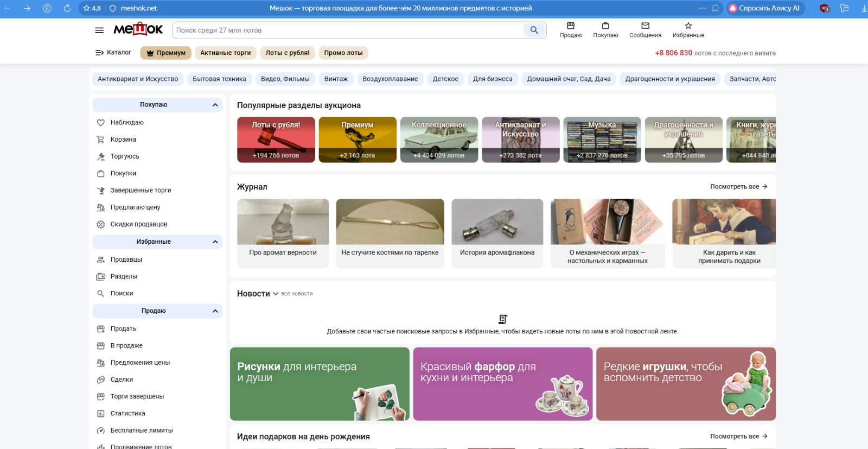Bookmark the page in address bar
Image resolution: width=868 pixels, height=449 pixels.
coord(716,8)
